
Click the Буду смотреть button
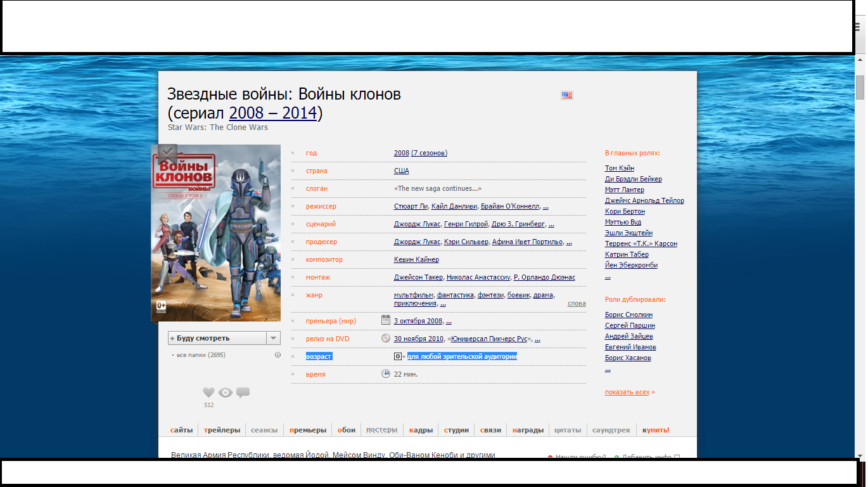217,338
